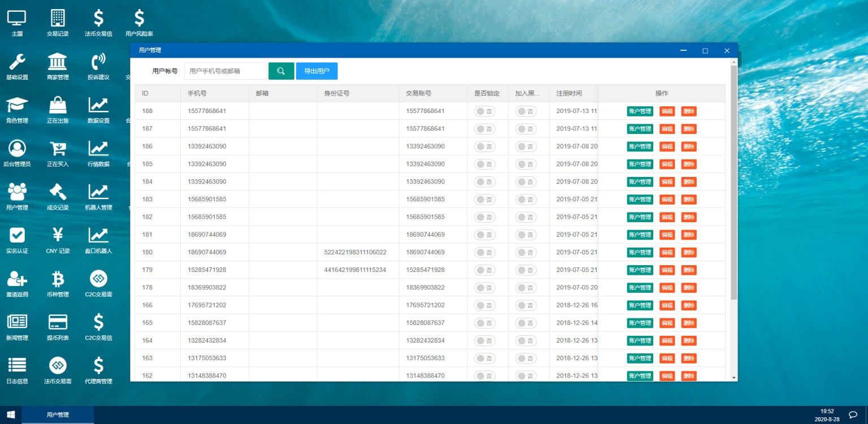Click the red 删除 button for ID 165
Screen dimensions: 868x424
688,323
